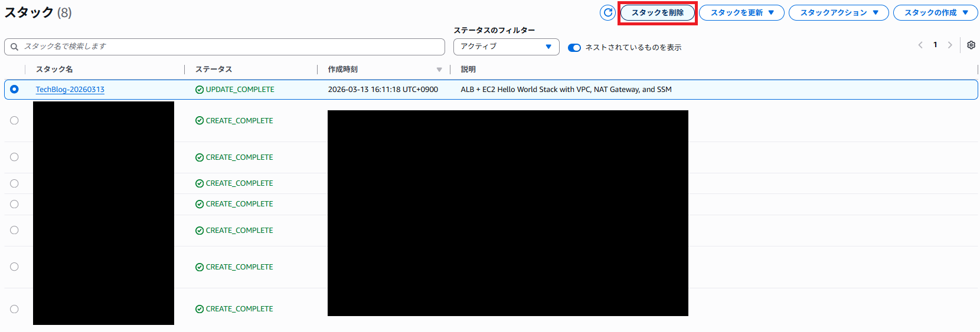Sort by ステータス column header
The image size is (980, 332).
click(x=214, y=70)
